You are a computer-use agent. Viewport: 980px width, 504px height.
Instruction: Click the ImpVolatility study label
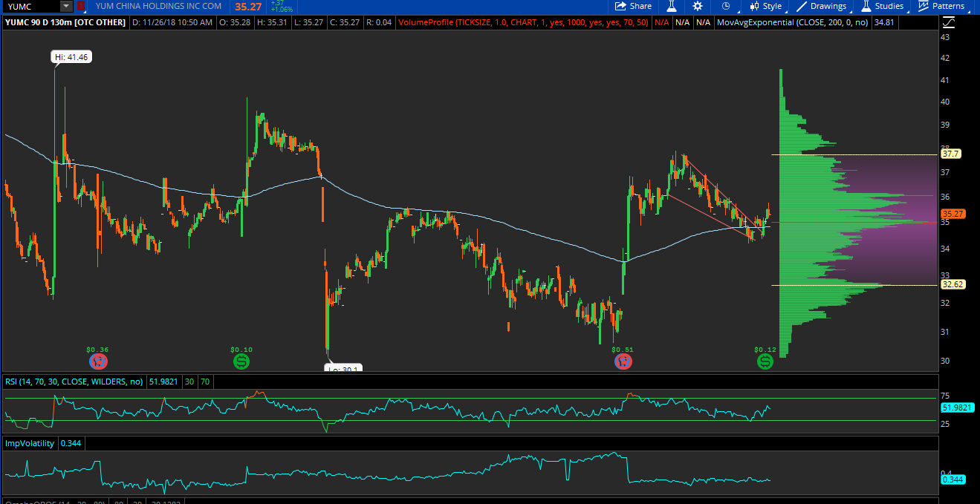tap(30, 443)
